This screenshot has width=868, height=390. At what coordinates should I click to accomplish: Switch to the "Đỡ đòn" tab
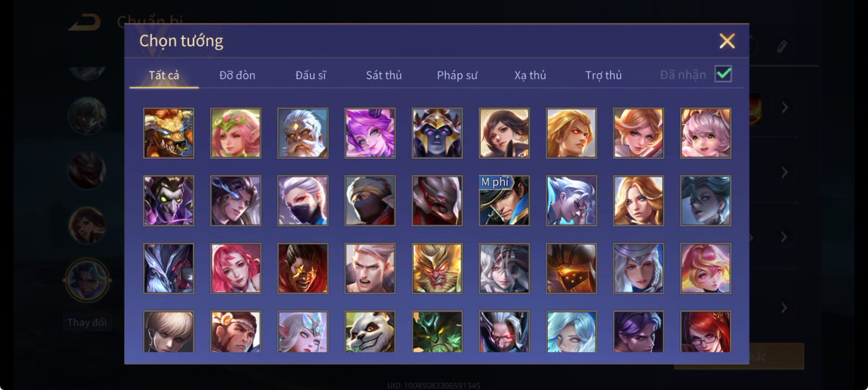237,75
